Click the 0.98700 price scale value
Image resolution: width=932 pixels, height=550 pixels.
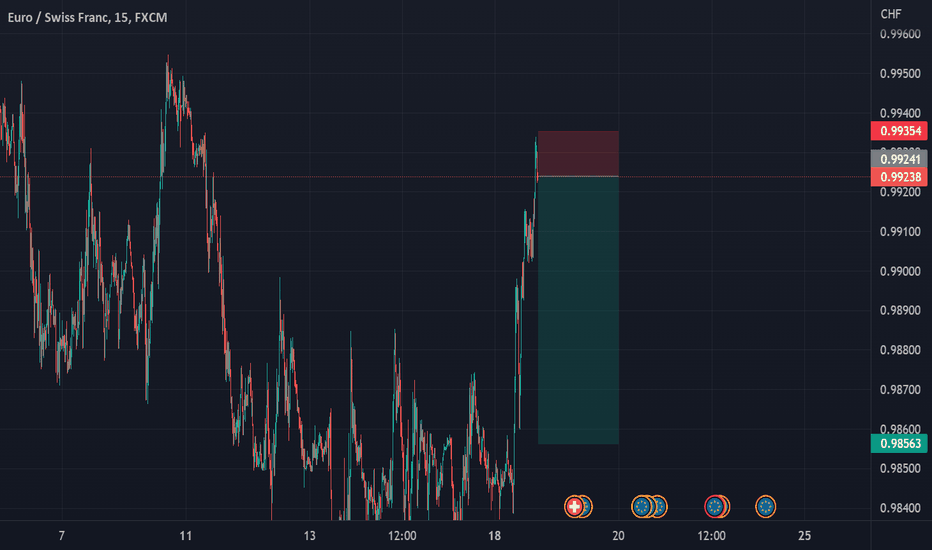pos(900,389)
